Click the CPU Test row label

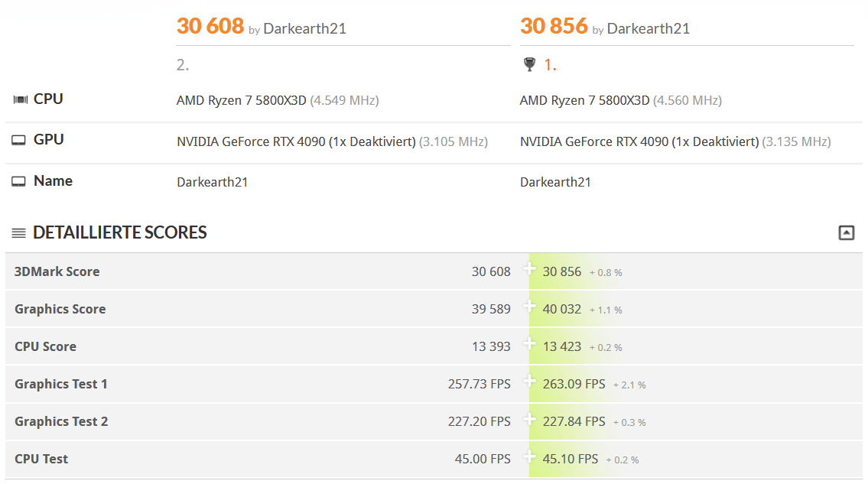41,459
